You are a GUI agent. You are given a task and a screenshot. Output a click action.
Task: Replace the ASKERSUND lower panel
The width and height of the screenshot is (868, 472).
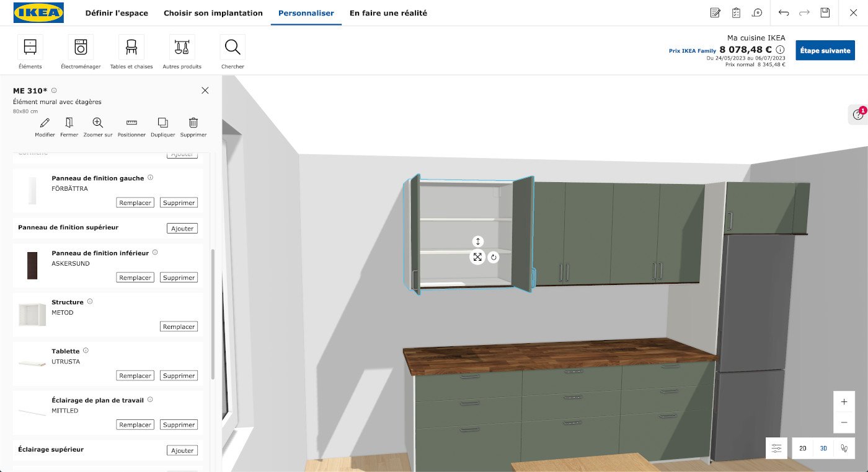(135, 278)
